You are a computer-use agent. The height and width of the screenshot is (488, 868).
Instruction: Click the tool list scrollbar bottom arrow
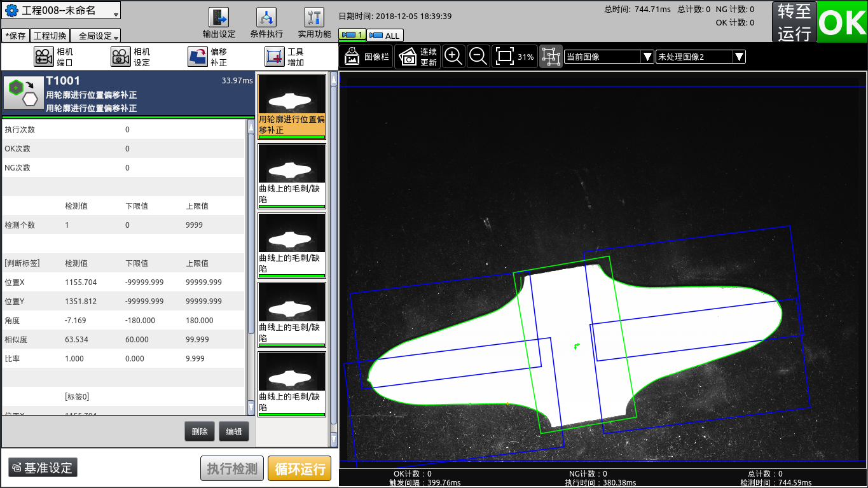[x=333, y=439]
